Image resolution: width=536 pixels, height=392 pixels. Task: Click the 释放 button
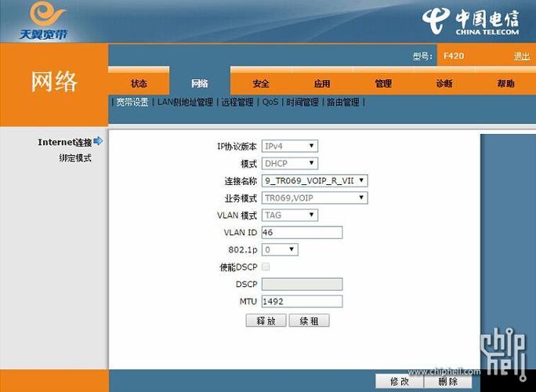pos(266,321)
